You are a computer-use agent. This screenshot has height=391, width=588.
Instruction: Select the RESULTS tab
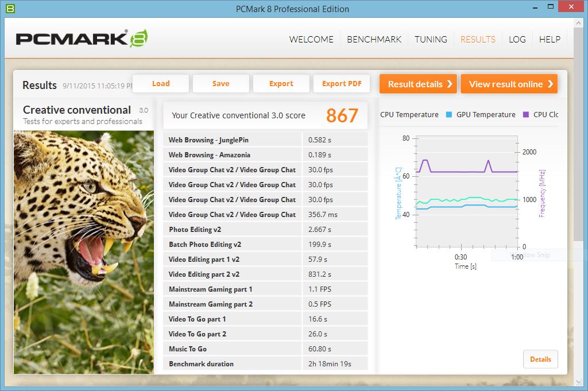point(478,40)
